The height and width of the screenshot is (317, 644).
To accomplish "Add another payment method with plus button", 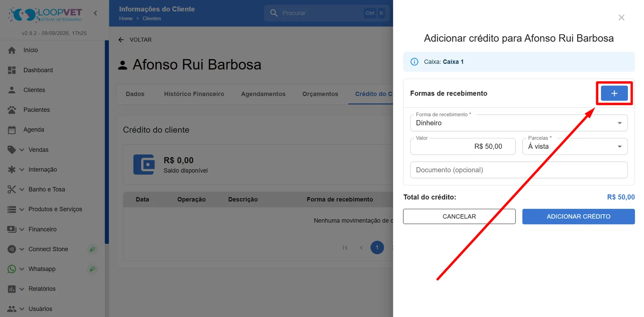I will (614, 93).
